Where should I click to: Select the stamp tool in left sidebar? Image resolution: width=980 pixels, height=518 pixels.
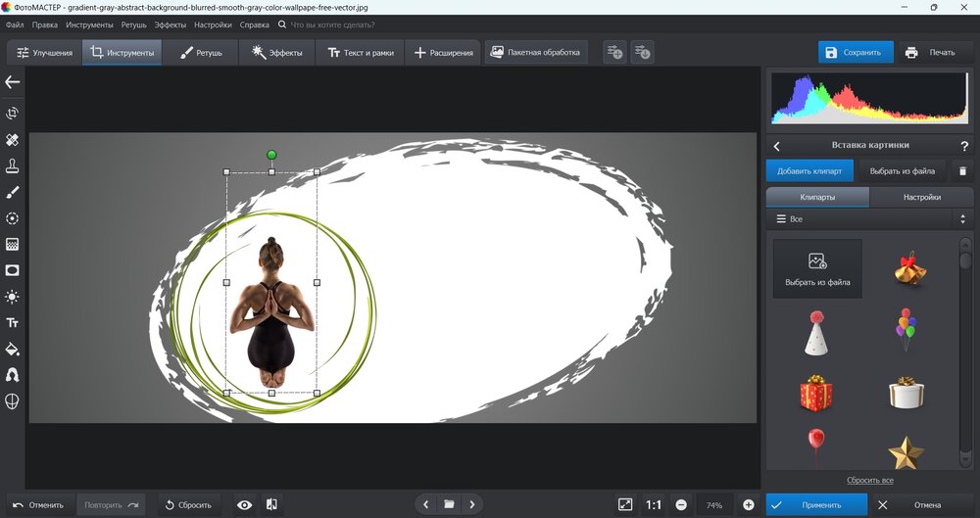tap(13, 165)
